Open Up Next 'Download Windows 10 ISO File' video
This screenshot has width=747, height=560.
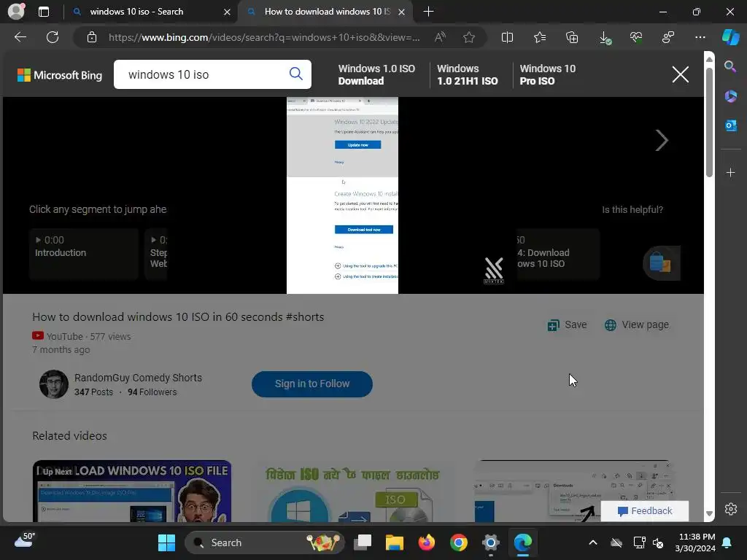pyautogui.click(x=132, y=491)
